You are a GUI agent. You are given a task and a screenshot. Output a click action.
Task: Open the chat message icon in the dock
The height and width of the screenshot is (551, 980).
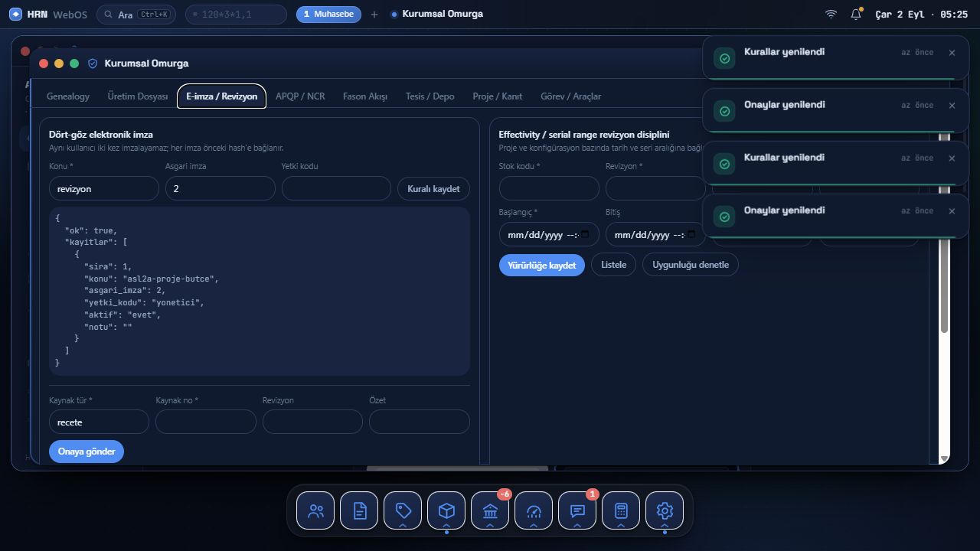coord(577,510)
